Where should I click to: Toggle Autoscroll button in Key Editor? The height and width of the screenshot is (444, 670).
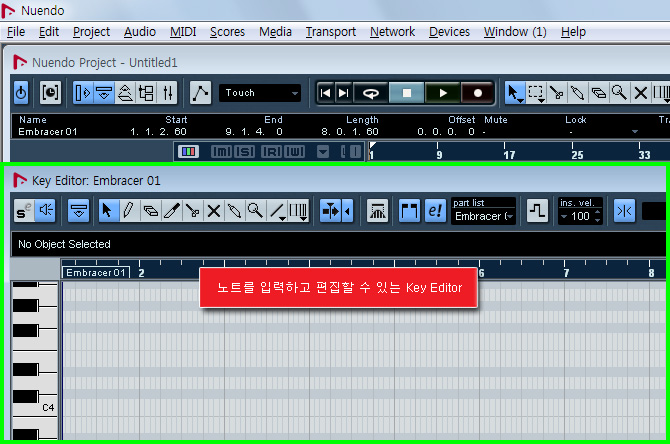click(x=331, y=211)
